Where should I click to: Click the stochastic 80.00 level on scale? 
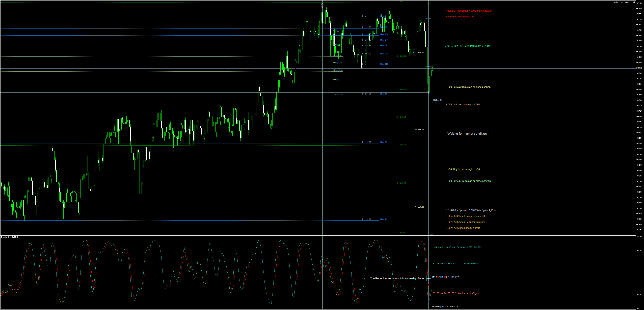coord(638,250)
